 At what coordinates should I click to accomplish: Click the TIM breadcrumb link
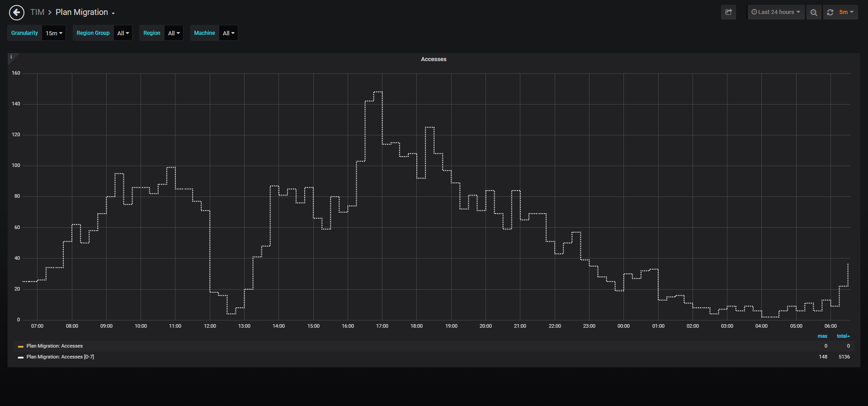[x=37, y=12]
